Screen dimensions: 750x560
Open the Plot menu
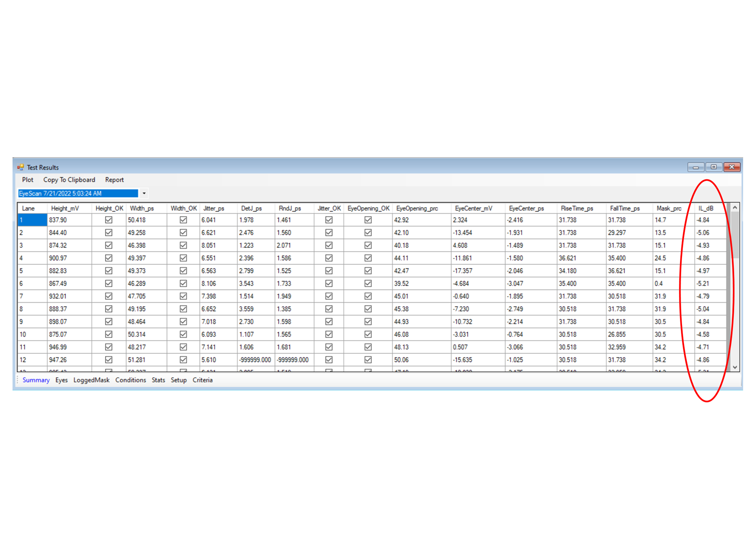click(27, 180)
